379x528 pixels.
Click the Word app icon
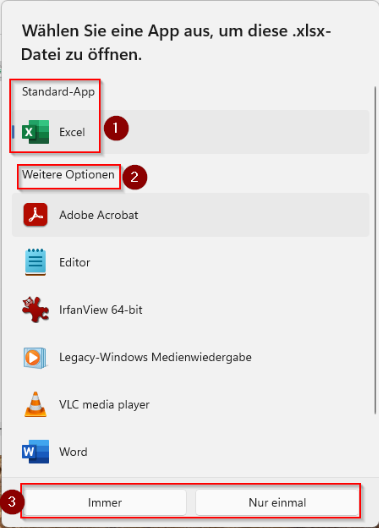tap(35, 452)
